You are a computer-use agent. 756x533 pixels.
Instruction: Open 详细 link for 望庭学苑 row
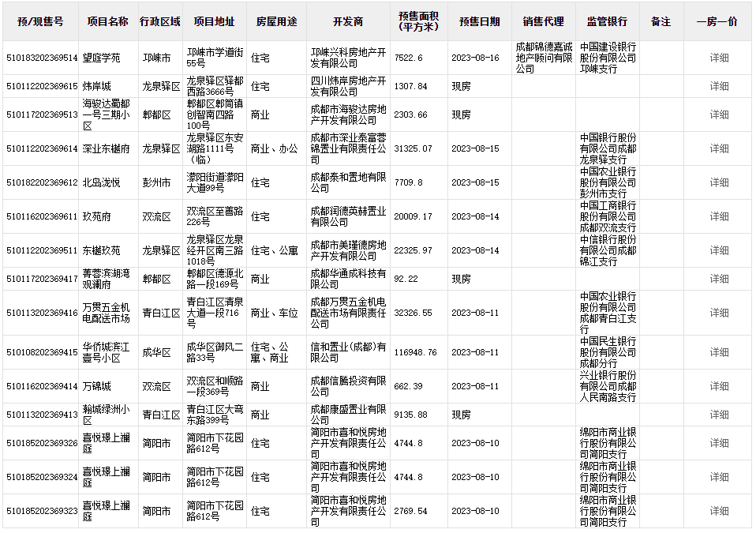[x=719, y=58]
